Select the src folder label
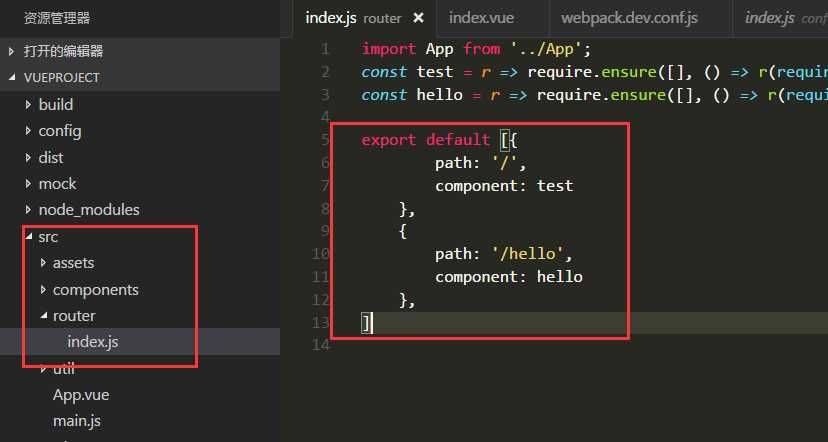The height and width of the screenshot is (442, 828). pos(48,237)
